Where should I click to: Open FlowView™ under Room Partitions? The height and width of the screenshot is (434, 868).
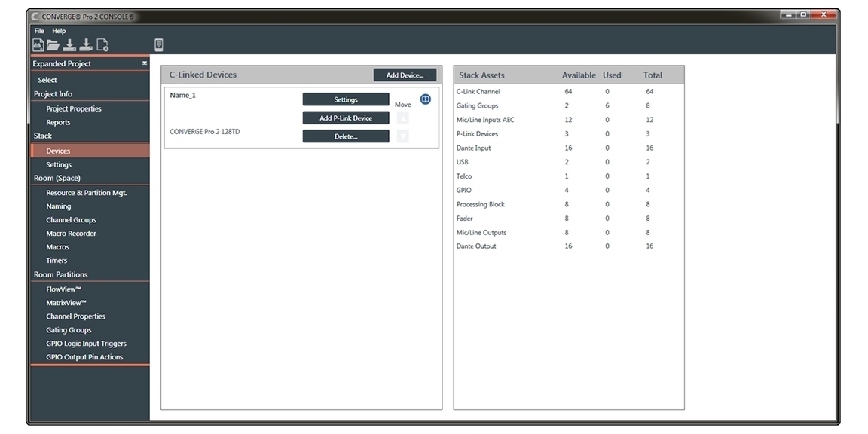63,289
